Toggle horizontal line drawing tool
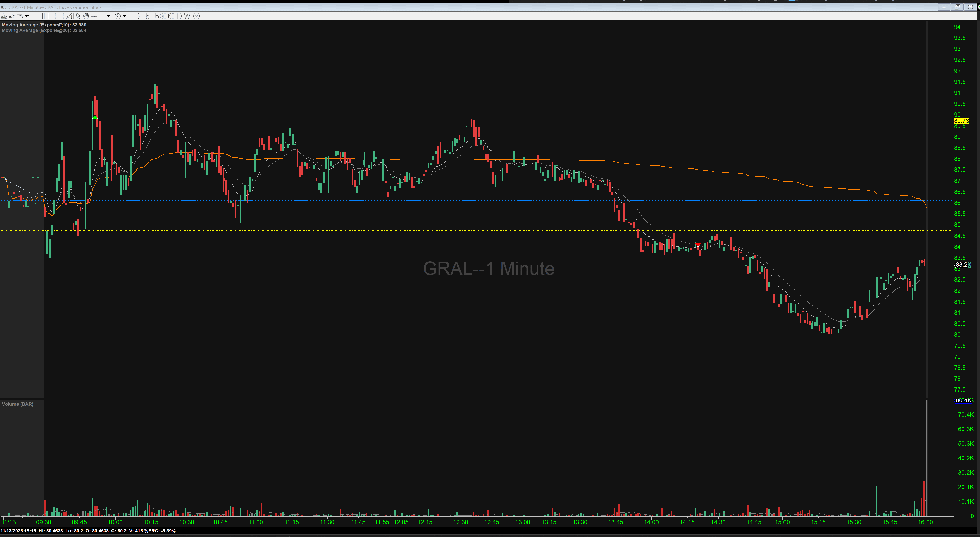 (x=36, y=16)
